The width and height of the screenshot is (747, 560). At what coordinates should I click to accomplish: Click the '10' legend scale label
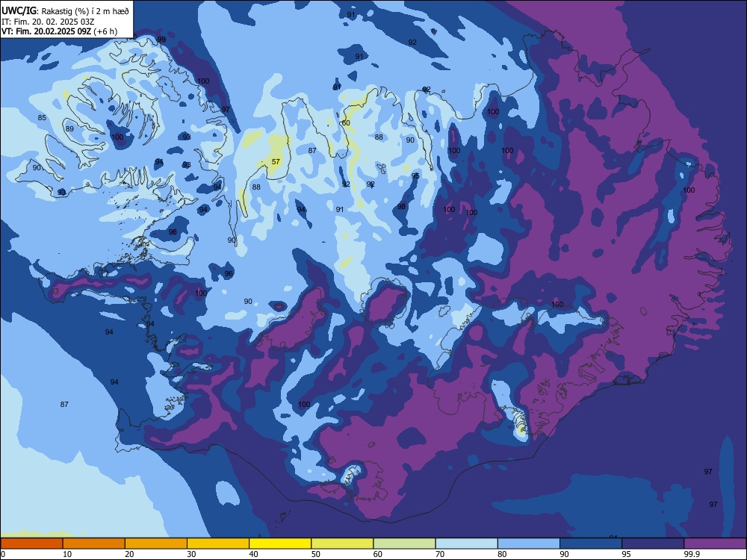click(x=67, y=554)
